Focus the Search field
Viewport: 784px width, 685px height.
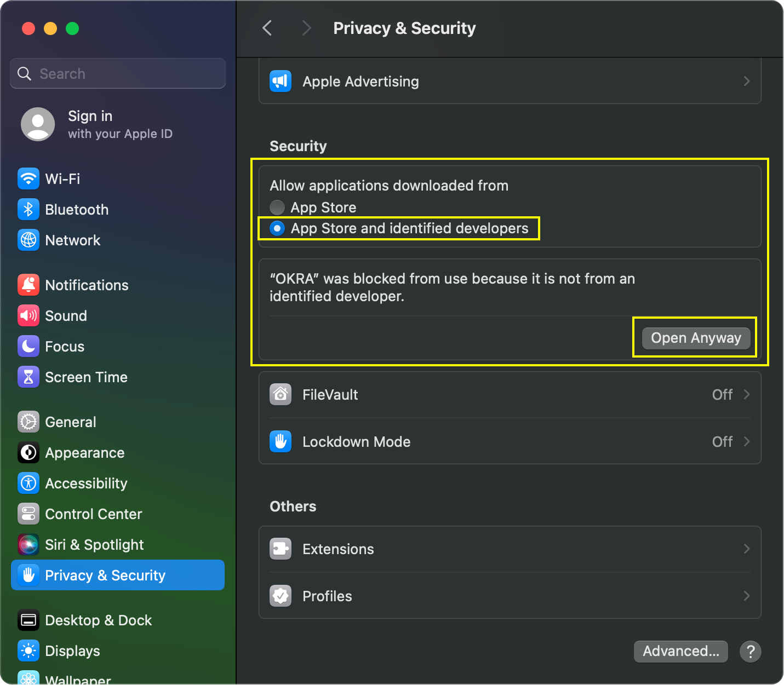[118, 73]
